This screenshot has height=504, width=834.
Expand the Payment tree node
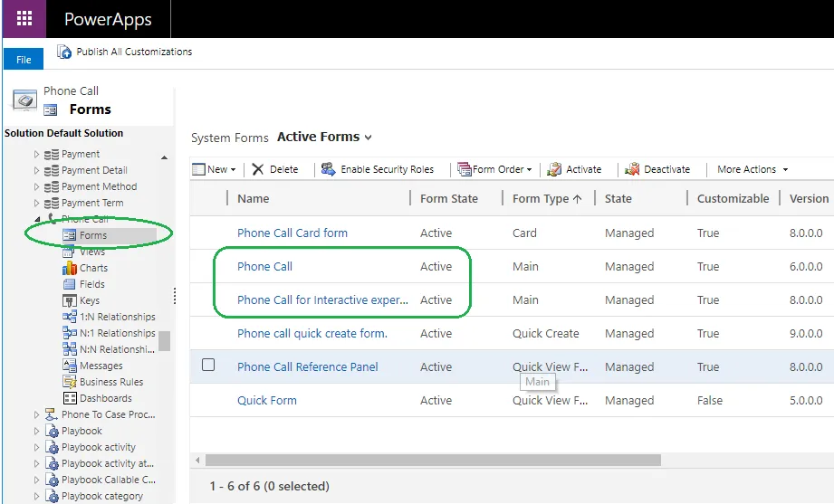pyautogui.click(x=36, y=154)
